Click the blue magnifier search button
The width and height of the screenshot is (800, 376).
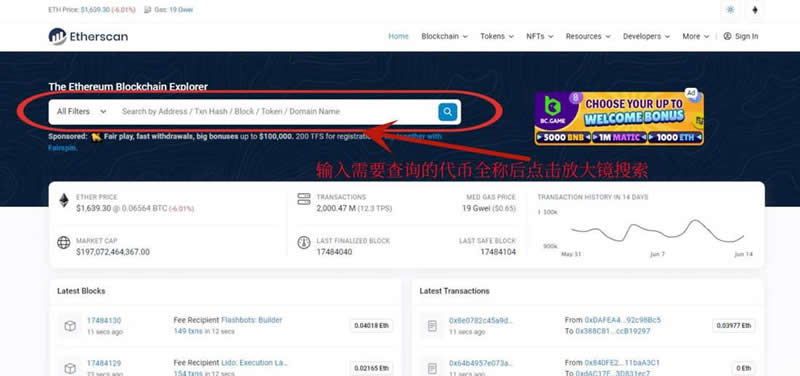click(447, 112)
